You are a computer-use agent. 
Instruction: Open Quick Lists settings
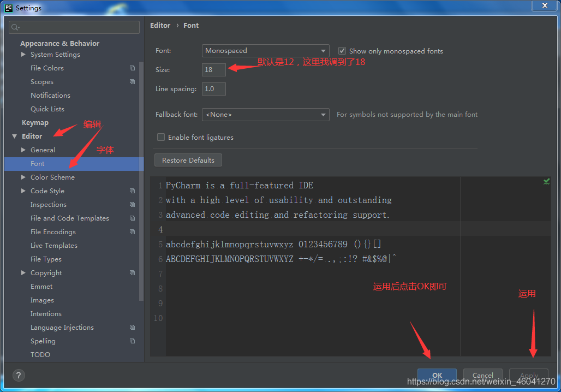pyautogui.click(x=47, y=109)
